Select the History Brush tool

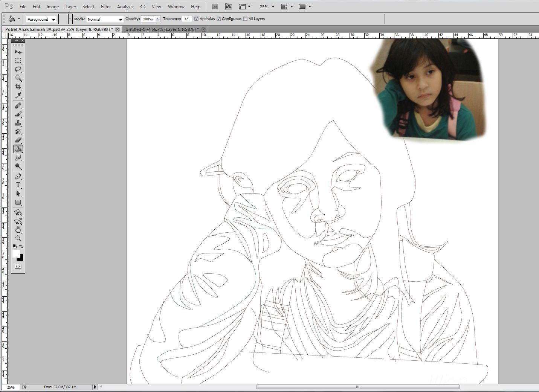point(18,132)
